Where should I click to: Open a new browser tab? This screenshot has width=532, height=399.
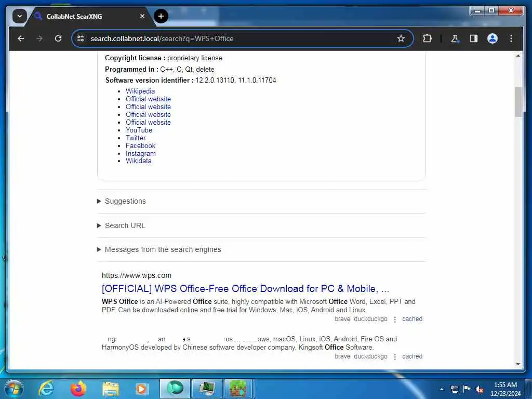point(161,16)
